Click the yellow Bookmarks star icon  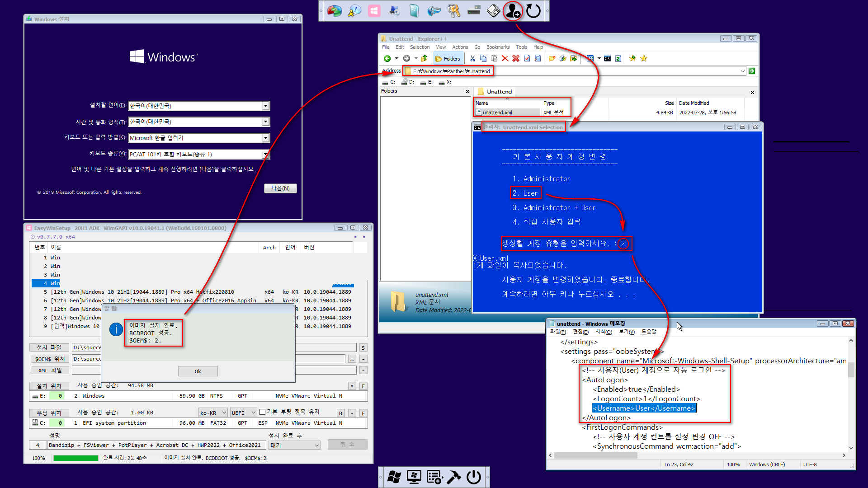tap(644, 58)
